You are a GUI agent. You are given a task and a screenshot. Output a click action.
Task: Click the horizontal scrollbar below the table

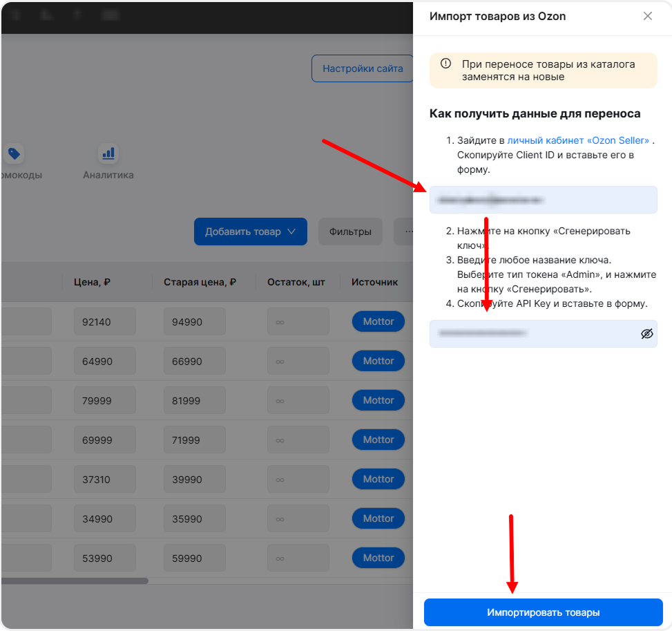[75, 581]
